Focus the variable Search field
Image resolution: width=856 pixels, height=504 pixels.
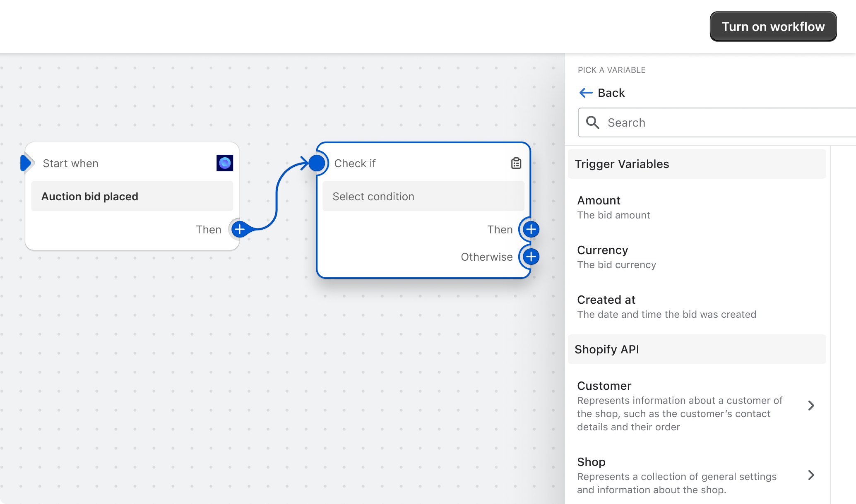pos(717,122)
